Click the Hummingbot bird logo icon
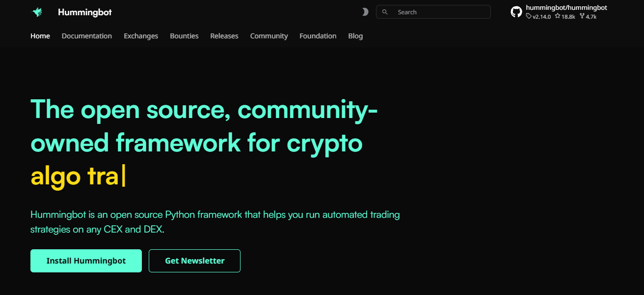644x295 pixels. pos(37,12)
